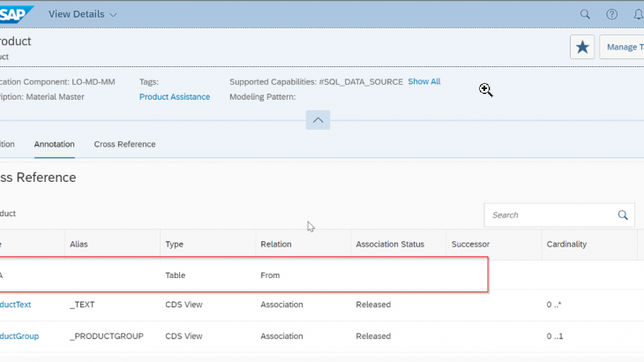
Task: Switch to the Cross Reference tab
Action: tap(124, 144)
